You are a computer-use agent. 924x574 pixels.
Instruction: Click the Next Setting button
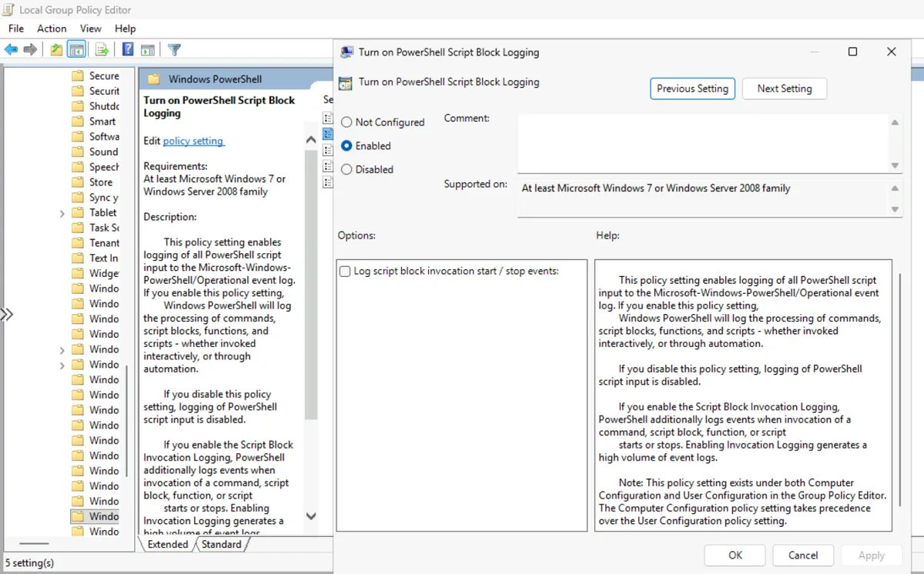(x=785, y=88)
